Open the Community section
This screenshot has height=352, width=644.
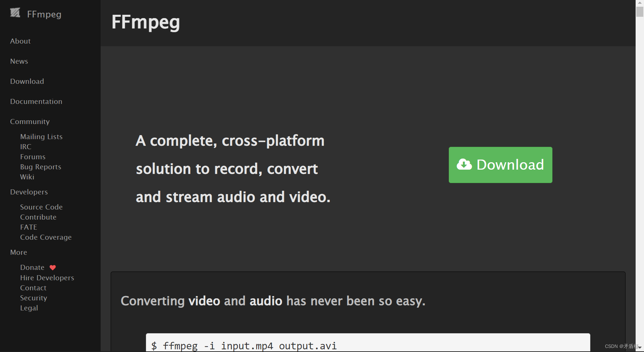[x=30, y=121]
